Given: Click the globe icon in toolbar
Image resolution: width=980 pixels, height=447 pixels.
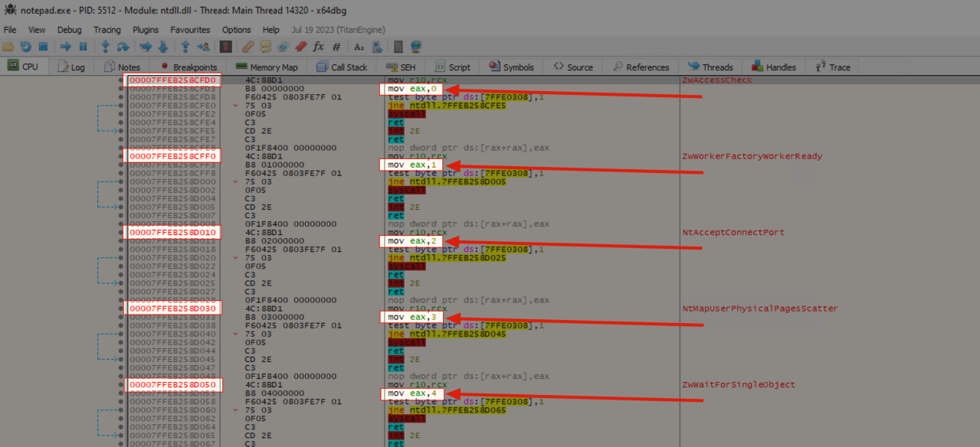Looking at the screenshot, I should [x=416, y=47].
